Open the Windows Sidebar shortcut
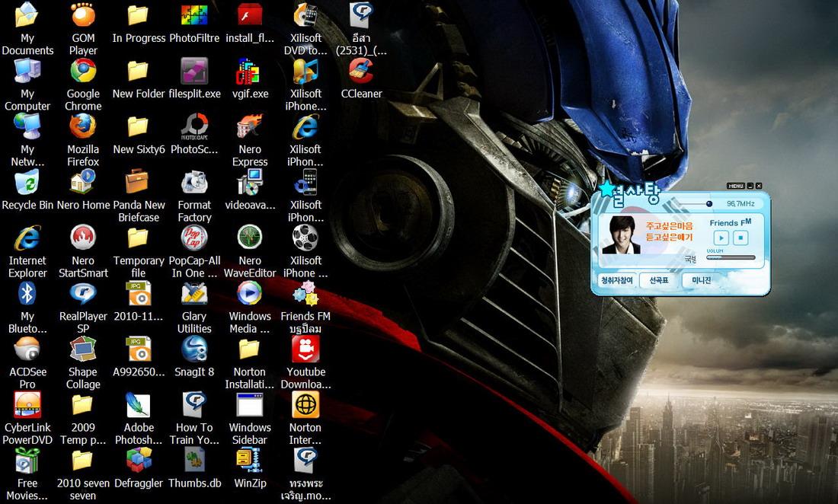This screenshot has height=504, width=838. coord(250,419)
